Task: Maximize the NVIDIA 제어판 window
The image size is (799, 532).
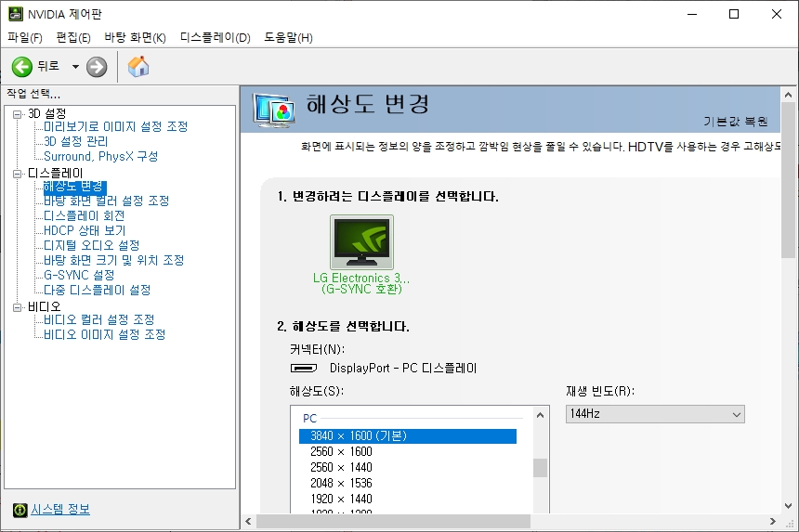Action: click(734, 14)
